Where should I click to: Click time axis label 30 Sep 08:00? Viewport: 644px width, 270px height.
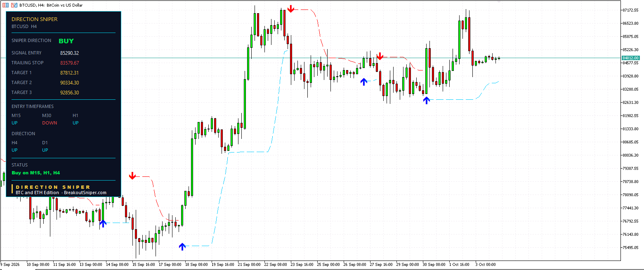click(434, 264)
